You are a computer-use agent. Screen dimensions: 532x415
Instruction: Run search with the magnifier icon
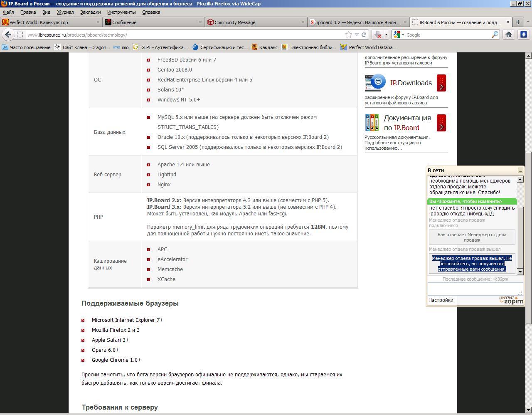click(x=495, y=35)
